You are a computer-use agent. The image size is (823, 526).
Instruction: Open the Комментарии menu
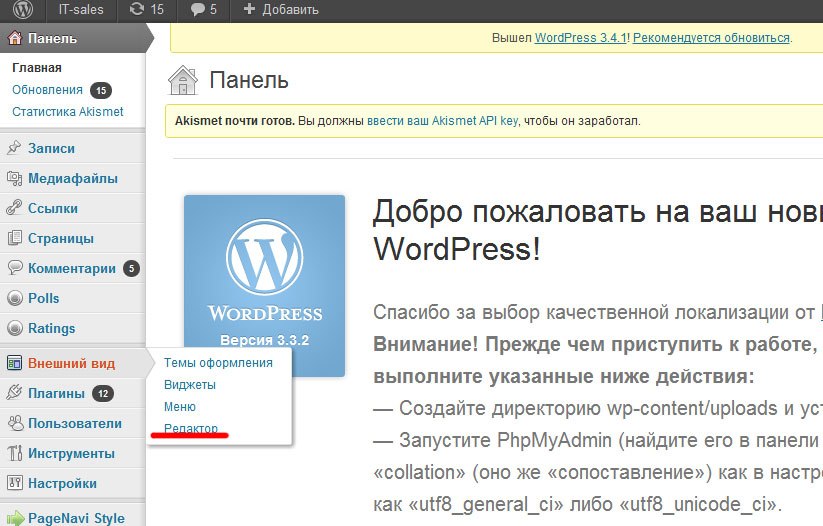click(x=72, y=268)
